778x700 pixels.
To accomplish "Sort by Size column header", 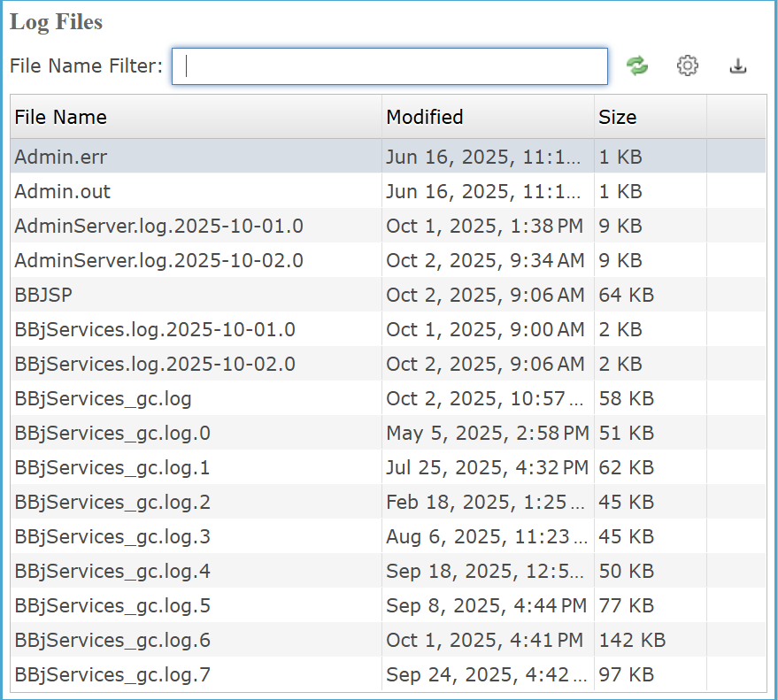I will coord(618,117).
